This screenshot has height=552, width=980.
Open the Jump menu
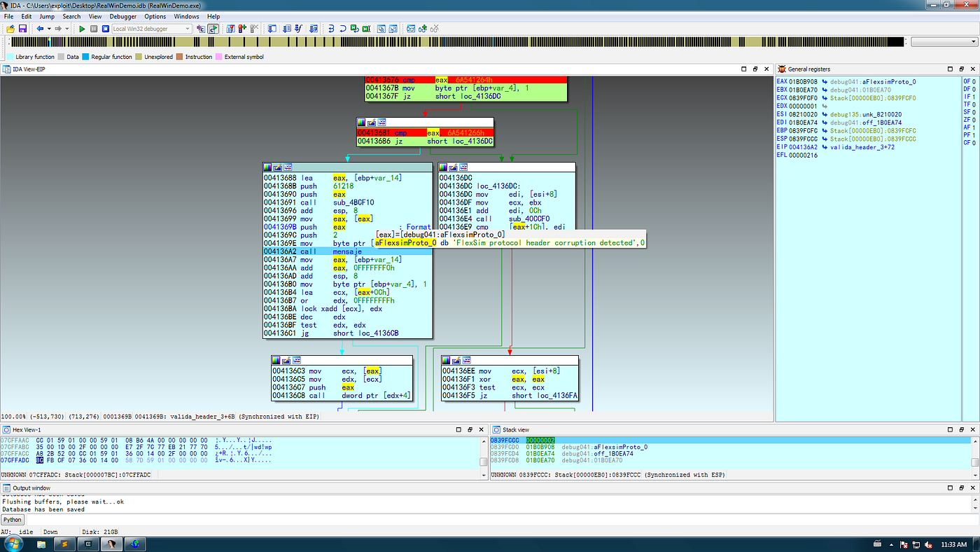click(x=46, y=16)
